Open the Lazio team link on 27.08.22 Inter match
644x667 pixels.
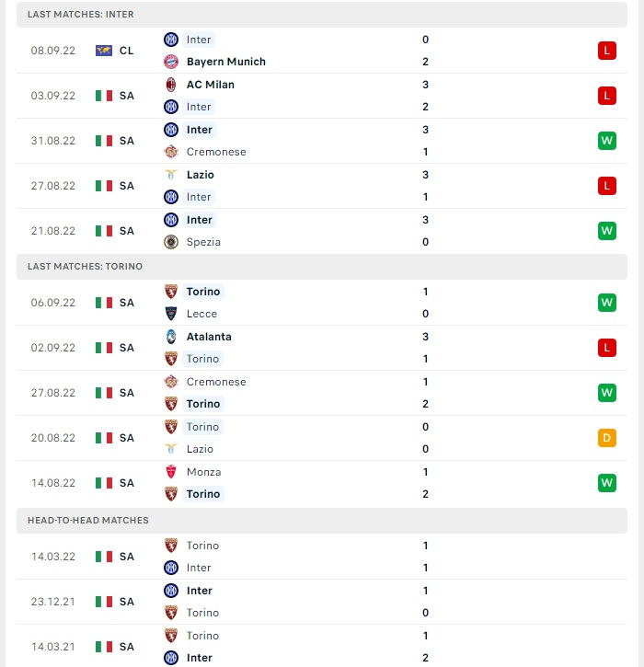pos(200,175)
